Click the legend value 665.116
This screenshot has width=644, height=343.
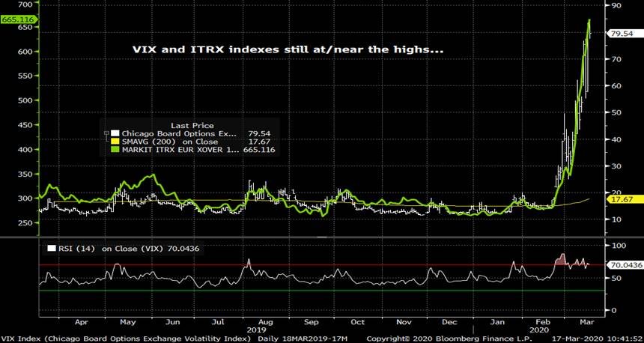pyautogui.click(x=259, y=151)
